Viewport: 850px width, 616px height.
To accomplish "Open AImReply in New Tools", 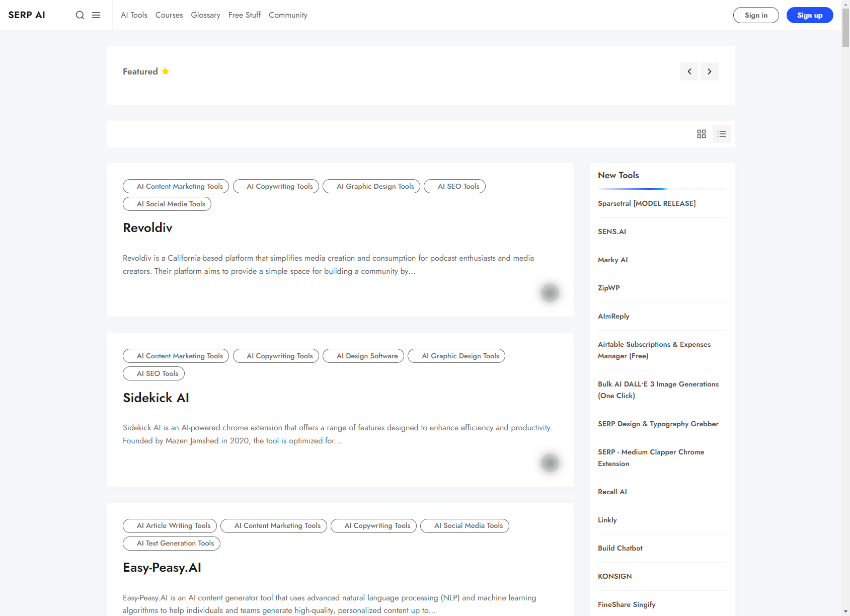I will point(613,316).
